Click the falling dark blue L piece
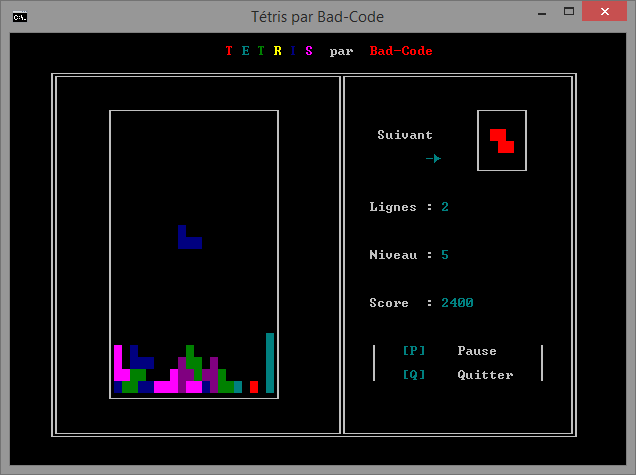 tap(190, 237)
